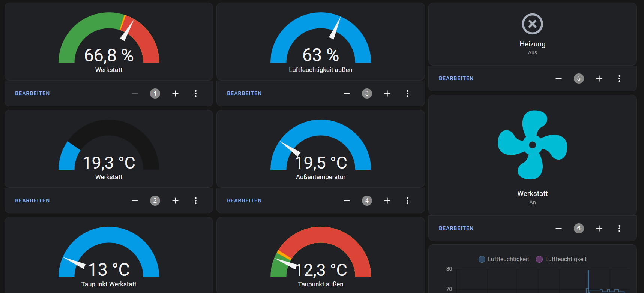The image size is (644, 293).
Task: Click Bearbeiten on Werkstatt temperature card
Action: [x=32, y=200]
